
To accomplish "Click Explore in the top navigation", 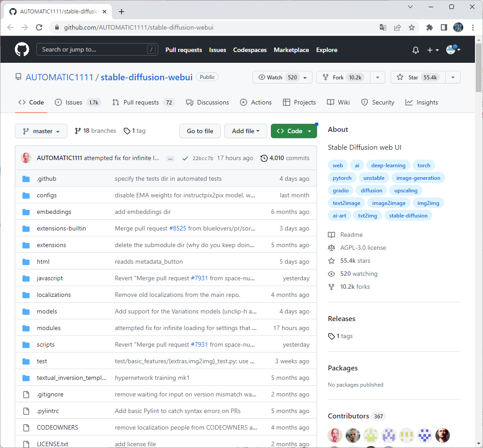I will tap(326, 50).
